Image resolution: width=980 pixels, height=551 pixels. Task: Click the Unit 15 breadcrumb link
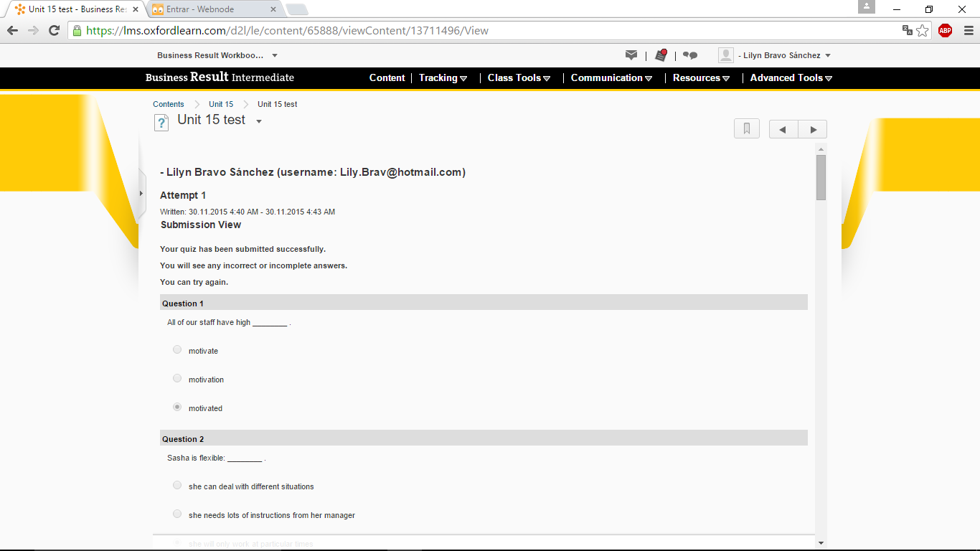(x=221, y=104)
